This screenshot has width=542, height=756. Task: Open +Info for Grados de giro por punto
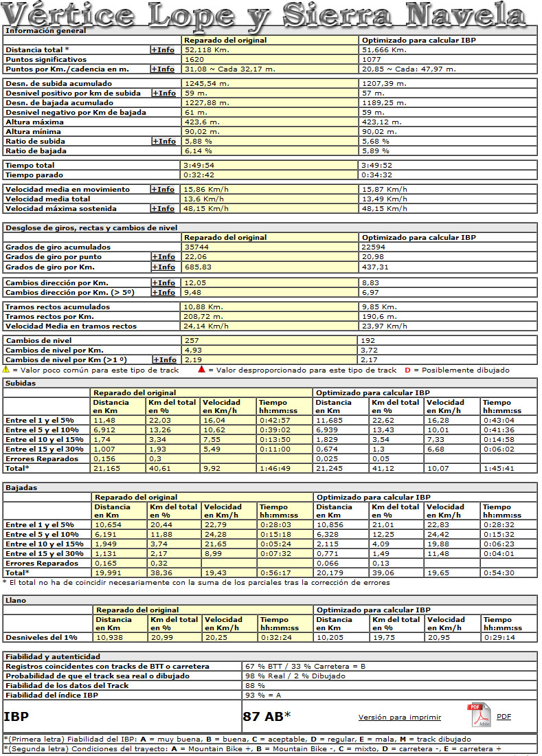coord(163,256)
